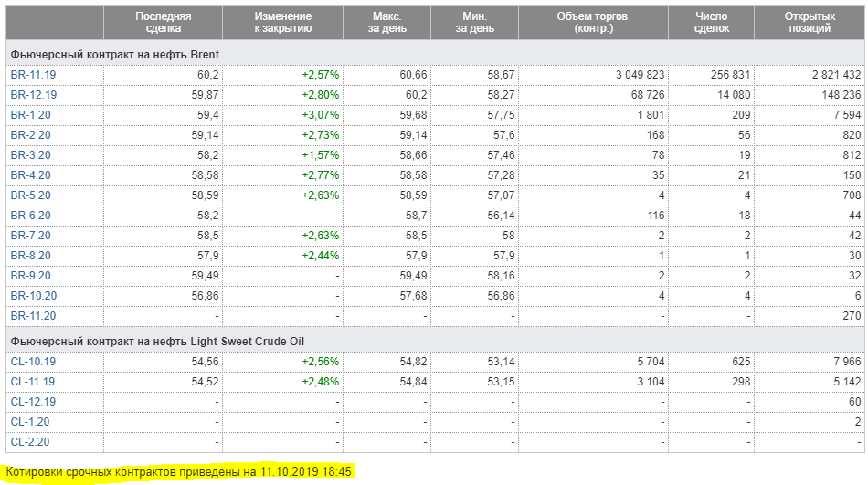Open the BR-11.20 contract link
The image size is (868, 485).
tap(34, 316)
